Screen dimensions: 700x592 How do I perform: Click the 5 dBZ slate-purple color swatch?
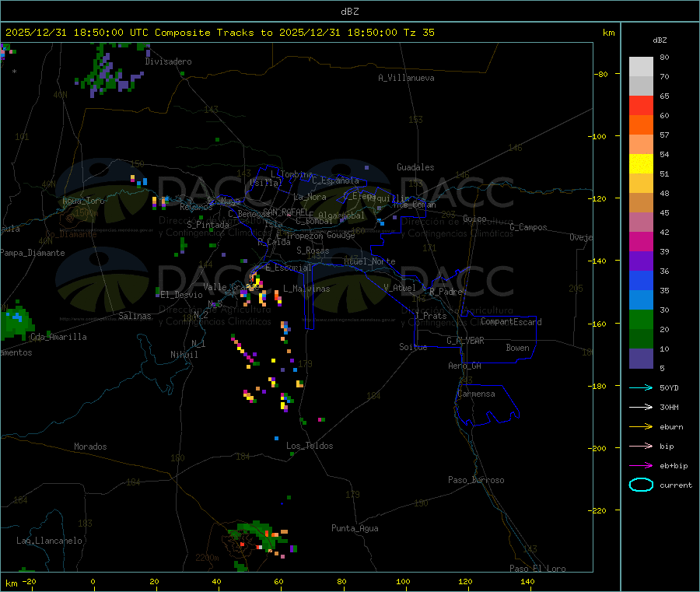641,359
